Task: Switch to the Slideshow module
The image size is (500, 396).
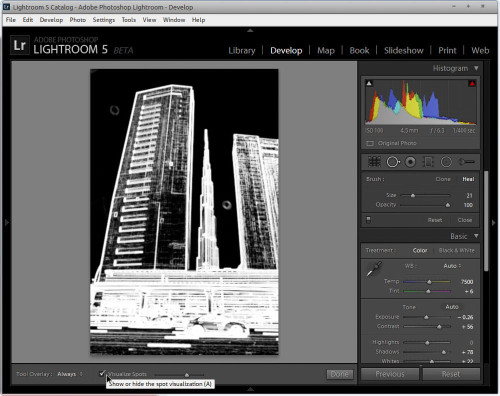Action: click(404, 50)
